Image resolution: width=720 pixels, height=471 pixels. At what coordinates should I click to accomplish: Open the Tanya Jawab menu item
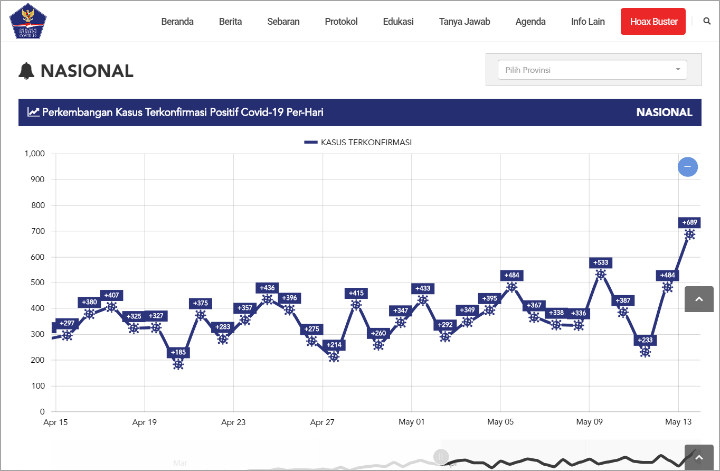pyautogui.click(x=464, y=22)
